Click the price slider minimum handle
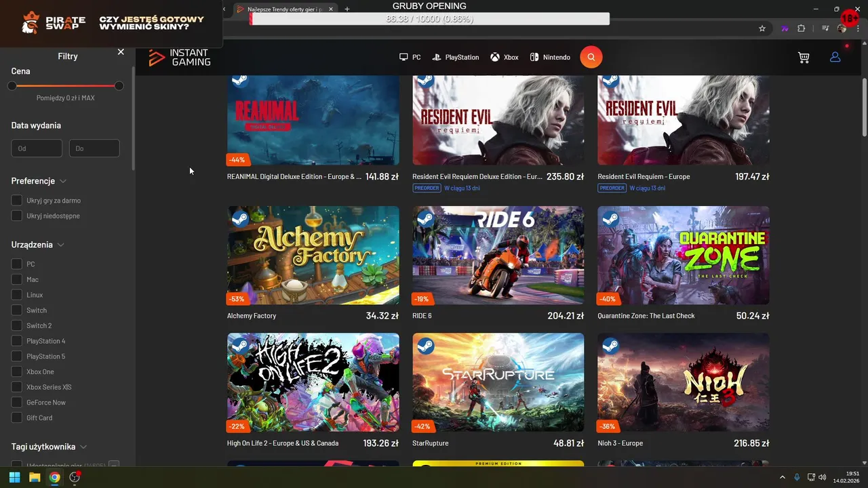Viewport: 868px width, 488px height. point(12,86)
